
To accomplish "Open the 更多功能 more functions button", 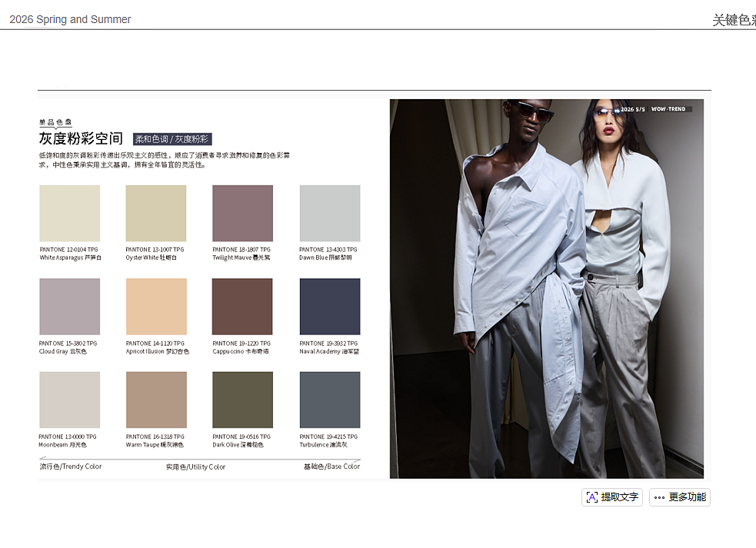I will (x=679, y=497).
